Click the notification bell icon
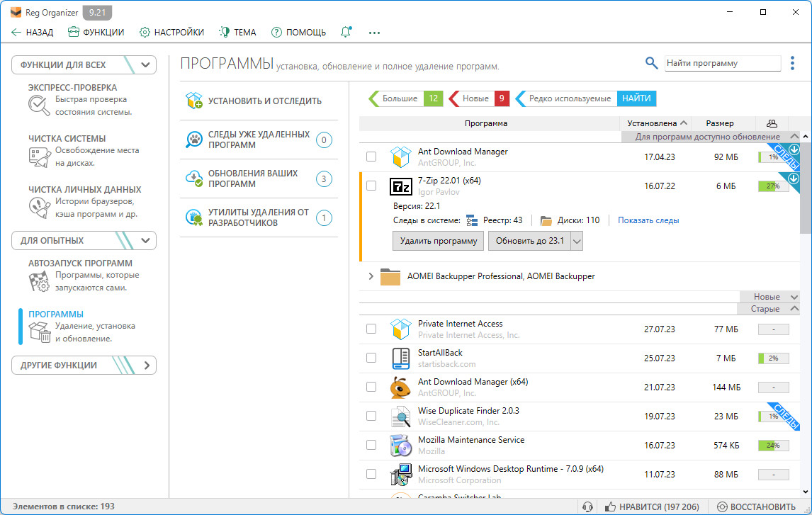This screenshot has height=515, width=812. click(346, 32)
